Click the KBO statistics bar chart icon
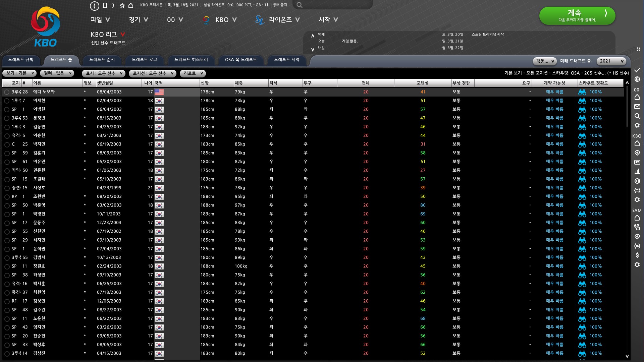The image size is (644, 362). (x=637, y=171)
